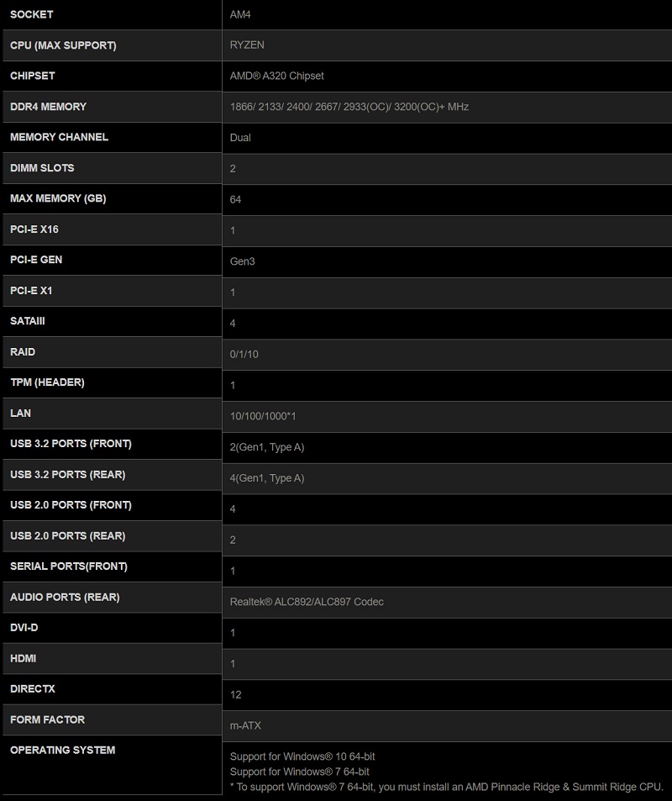This screenshot has height=801, width=672.
Task: Click the USB 3.2 PORTS (FRONT) label
Action: tap(71, 444)
